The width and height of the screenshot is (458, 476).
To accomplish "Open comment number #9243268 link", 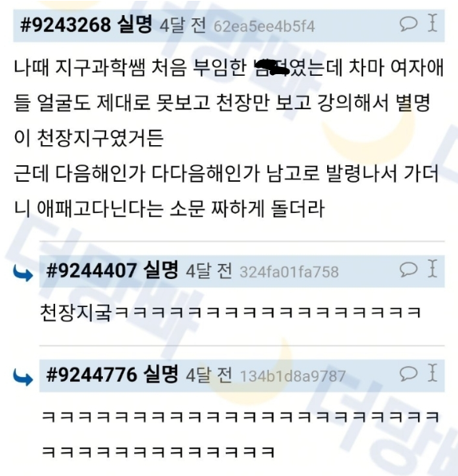I will [x=65, y=25].
